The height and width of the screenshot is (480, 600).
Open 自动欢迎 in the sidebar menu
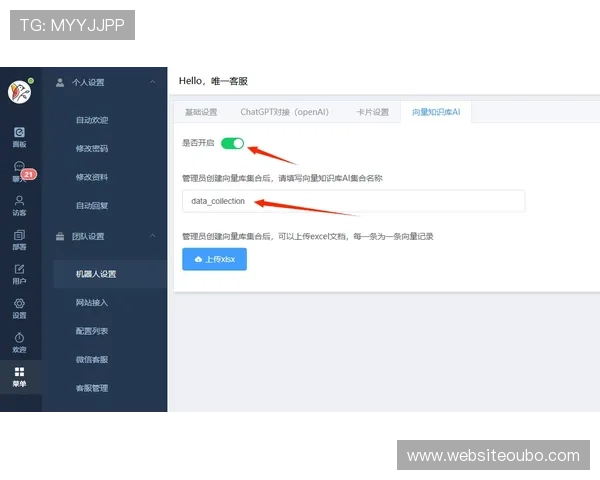tap(92, 120)
